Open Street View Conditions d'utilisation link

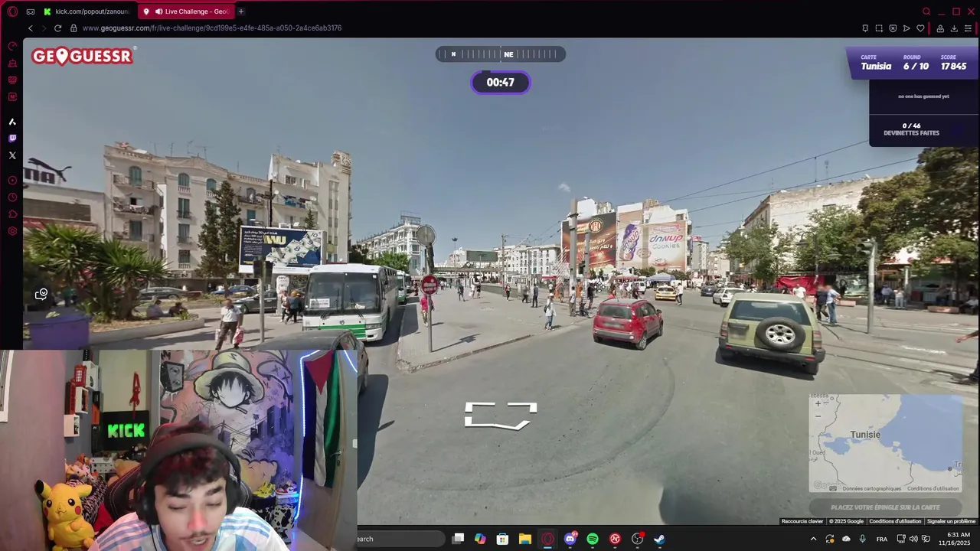(895, 521)
